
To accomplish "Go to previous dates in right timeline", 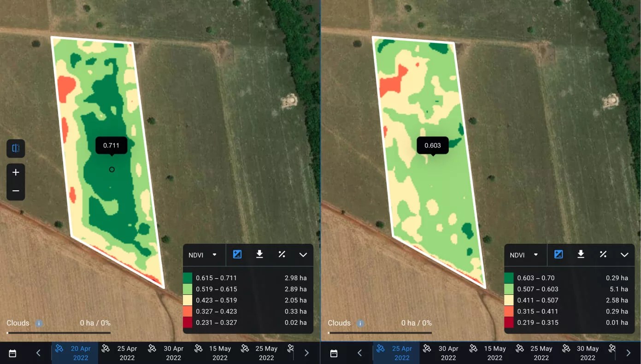I will 360,353.
